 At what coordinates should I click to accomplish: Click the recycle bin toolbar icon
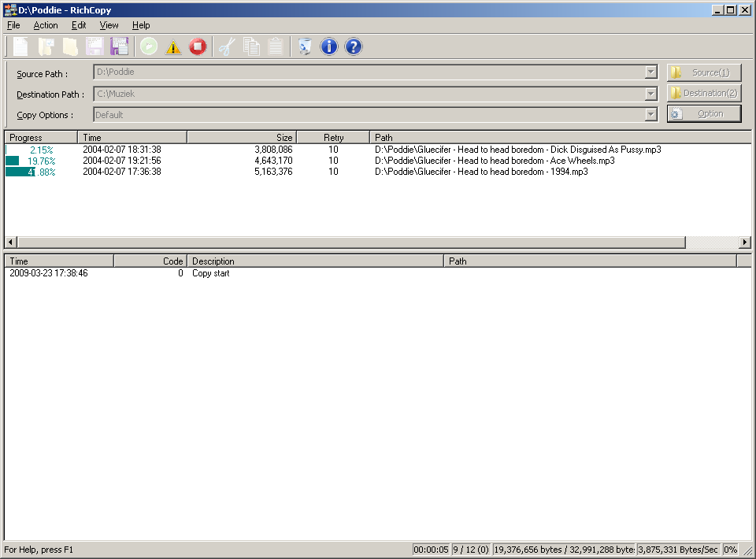coord(305,46)
